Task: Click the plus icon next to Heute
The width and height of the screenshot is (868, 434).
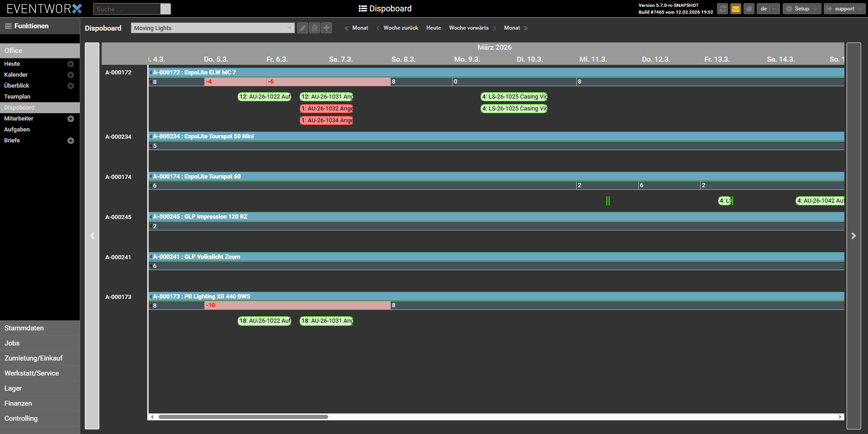Action: pyautogui.click(x=71, y=64)
